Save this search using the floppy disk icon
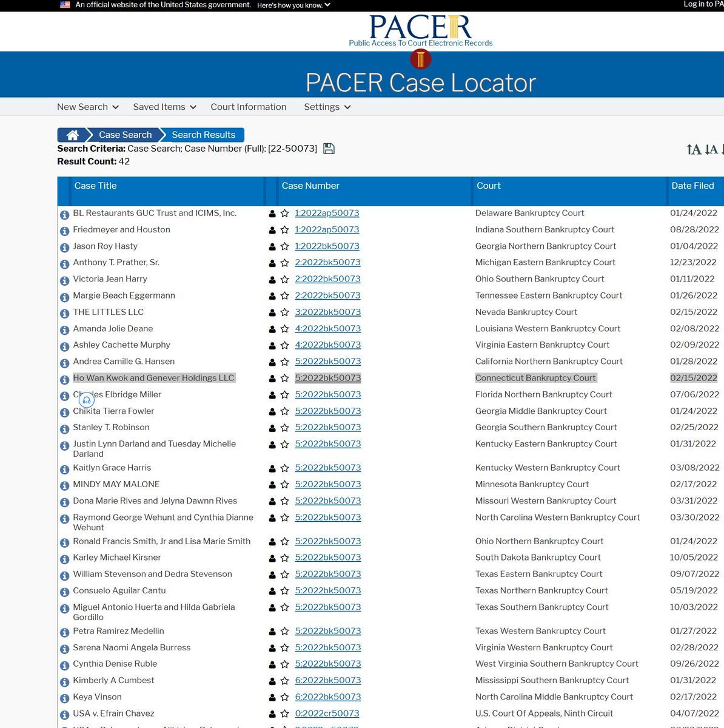724x728 pixels. (329, 149)
